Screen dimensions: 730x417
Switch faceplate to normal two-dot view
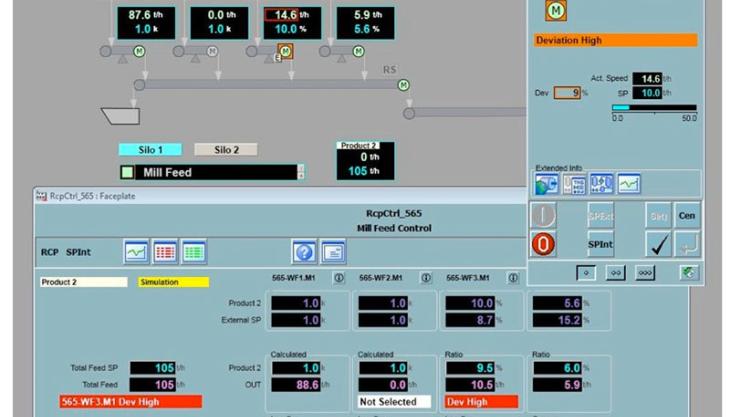[x=615, y=273]
